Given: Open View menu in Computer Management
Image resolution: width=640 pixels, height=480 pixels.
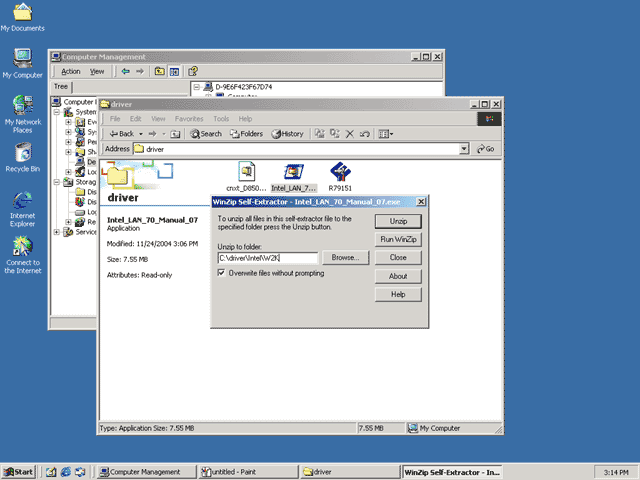Looking at the screenshot, I should point(97,71).
